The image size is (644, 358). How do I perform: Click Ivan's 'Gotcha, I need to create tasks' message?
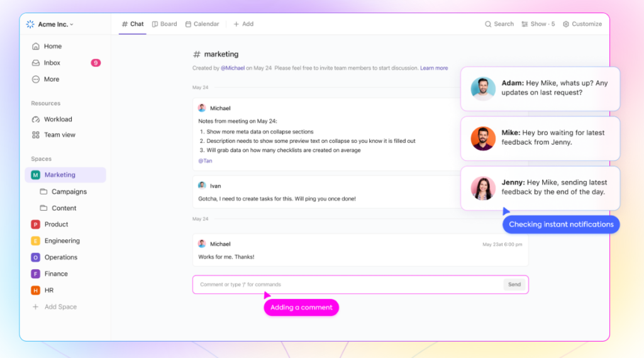tap(277, 199)
